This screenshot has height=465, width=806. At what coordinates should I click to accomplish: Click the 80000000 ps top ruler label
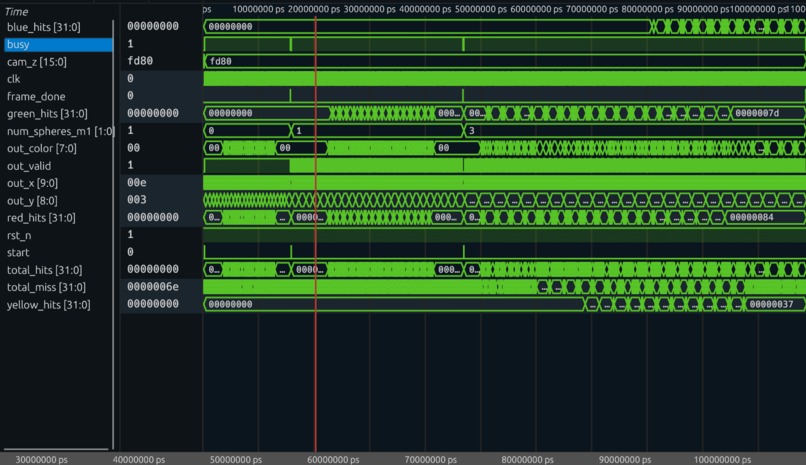[647, 9]
